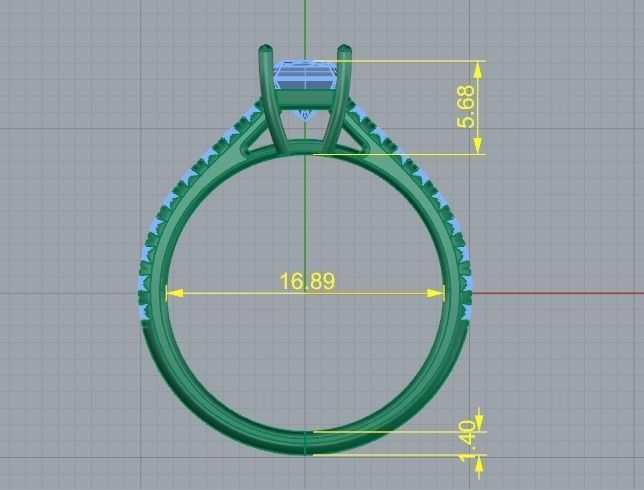Viewport: 644px width, 490px height.
Task: Select the 1.40 thickness dimension text
Action: 467,441
